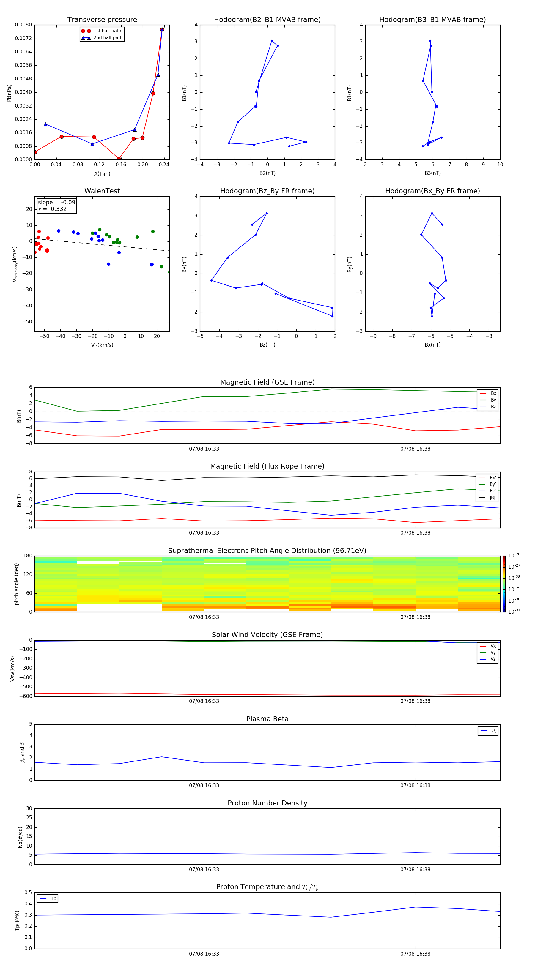Click the 'Bx(nT)' x-axis label
Viewport: 535px width, 980px height.
(x=432, y=345)
